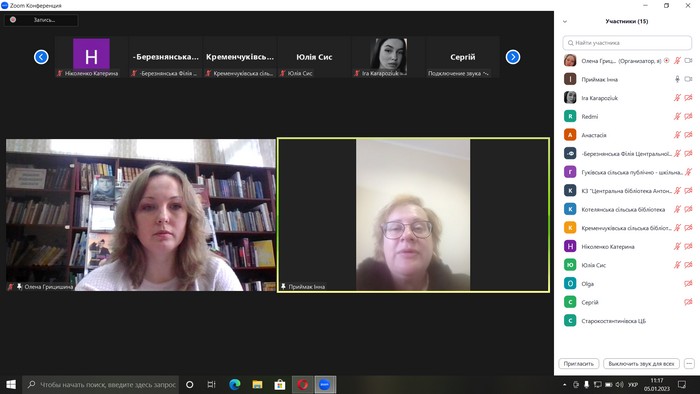Open Zoom app in the taskbar
Image resolution: width=700 pixels, height=394 pixels.
325,384
